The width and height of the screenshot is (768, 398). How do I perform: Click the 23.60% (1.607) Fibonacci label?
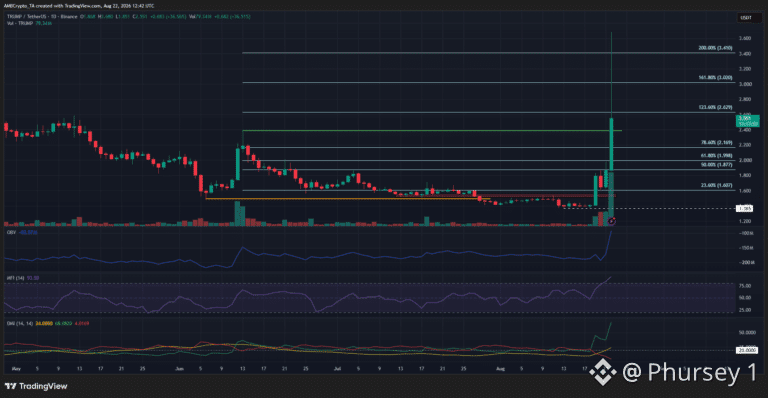pyautogui.click(x=717, y=186)
